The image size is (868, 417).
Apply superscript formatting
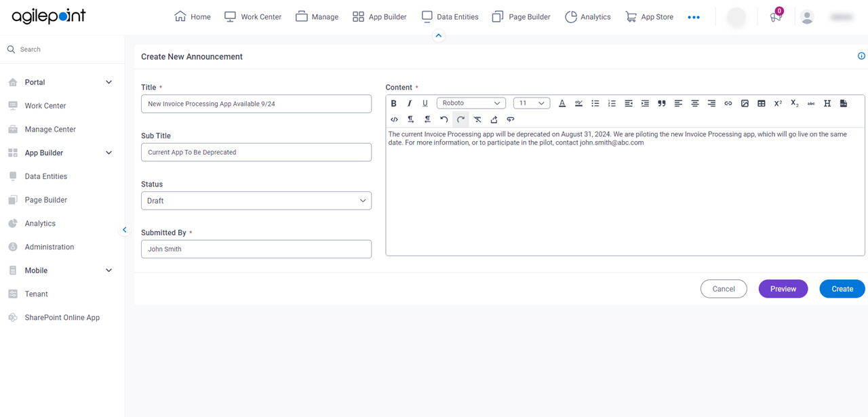pyautogui.click(x=778, y=104)
